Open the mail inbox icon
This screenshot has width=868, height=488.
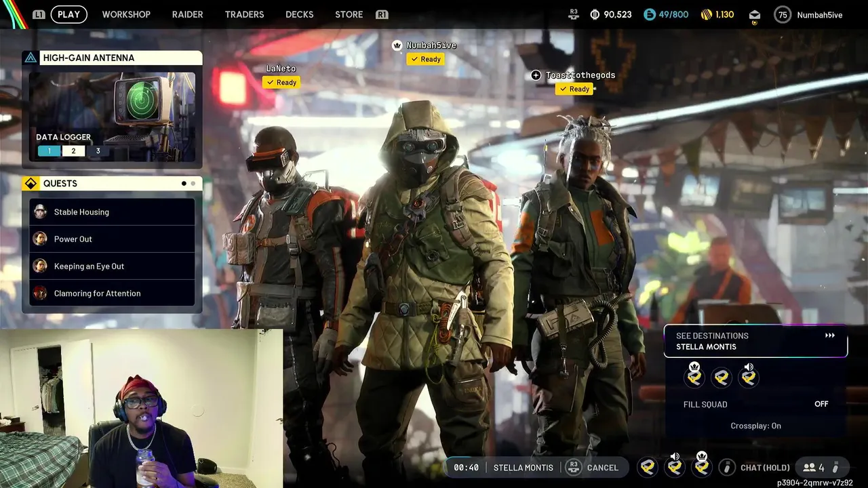click(x=755, y=16)
